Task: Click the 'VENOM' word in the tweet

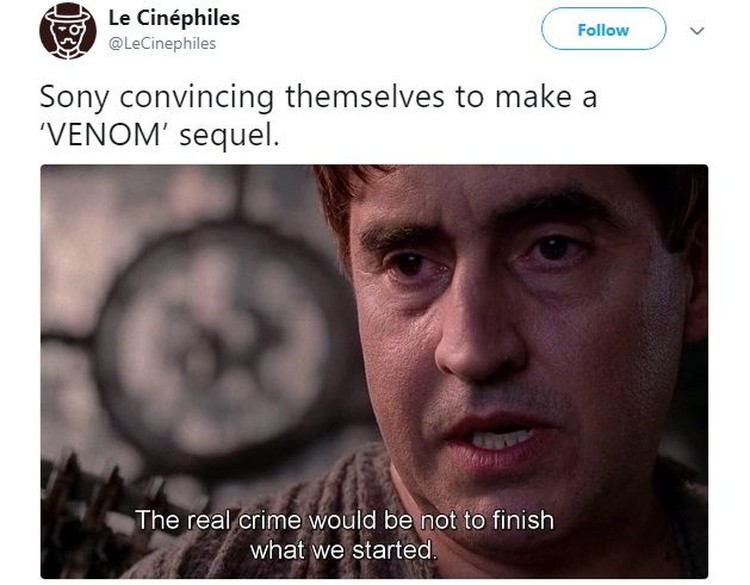Action: (106, 135)
